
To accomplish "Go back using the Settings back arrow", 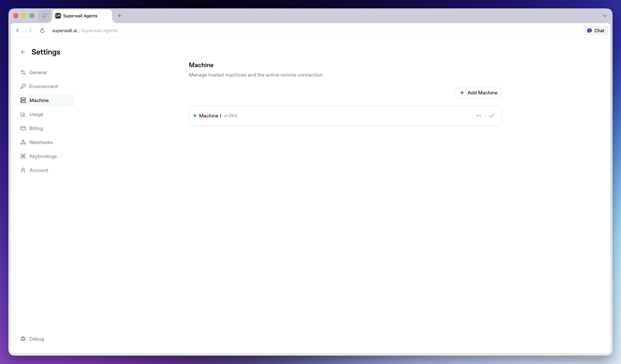I will click(x=23, y=52).
